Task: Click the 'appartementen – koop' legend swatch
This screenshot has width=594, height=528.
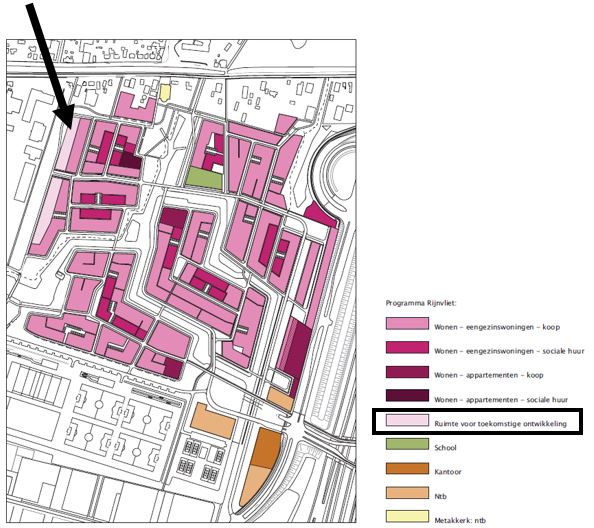Action: point(407,372)
